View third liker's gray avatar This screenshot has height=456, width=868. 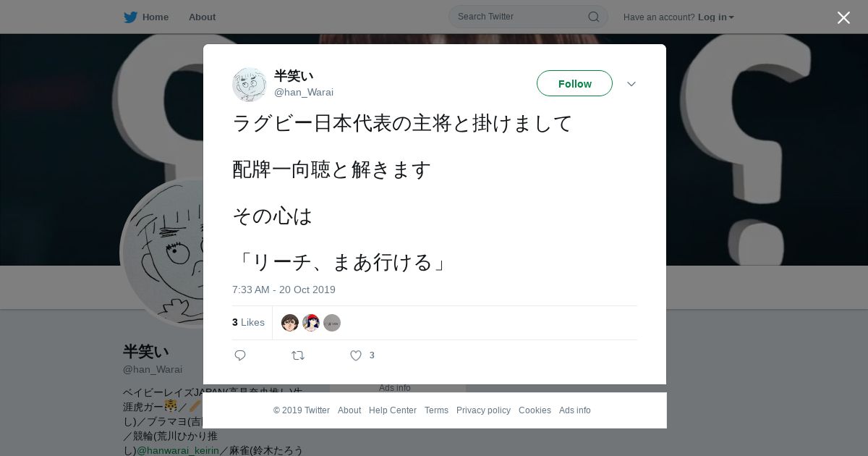(x=332, y=323)
